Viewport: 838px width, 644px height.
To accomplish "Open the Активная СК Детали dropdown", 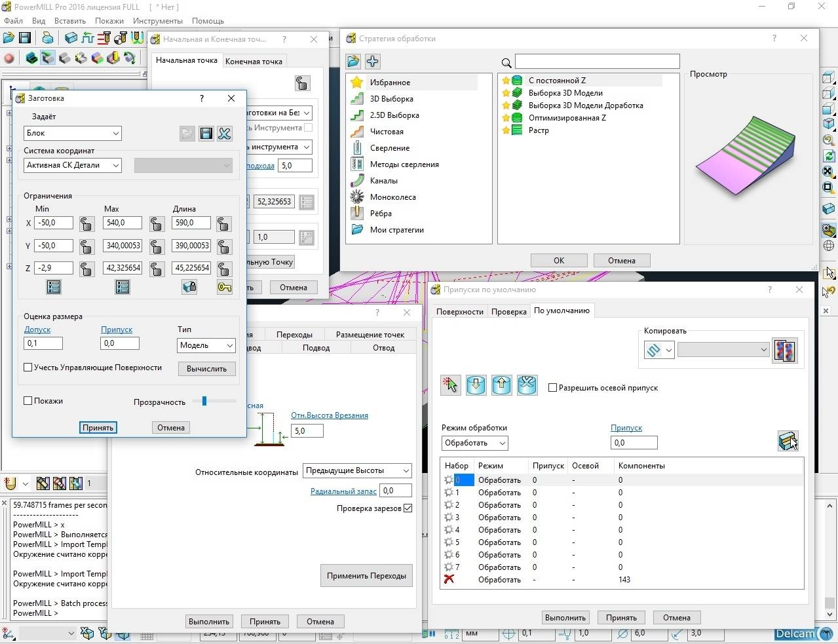I will (73, 166).
